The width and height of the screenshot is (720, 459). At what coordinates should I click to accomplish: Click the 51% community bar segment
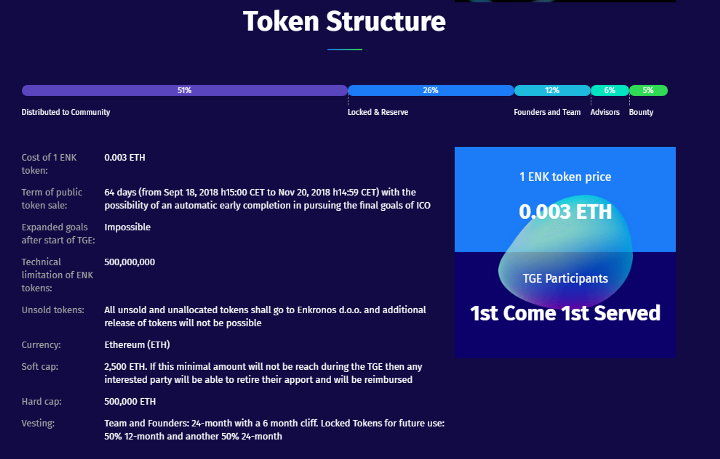184,90
